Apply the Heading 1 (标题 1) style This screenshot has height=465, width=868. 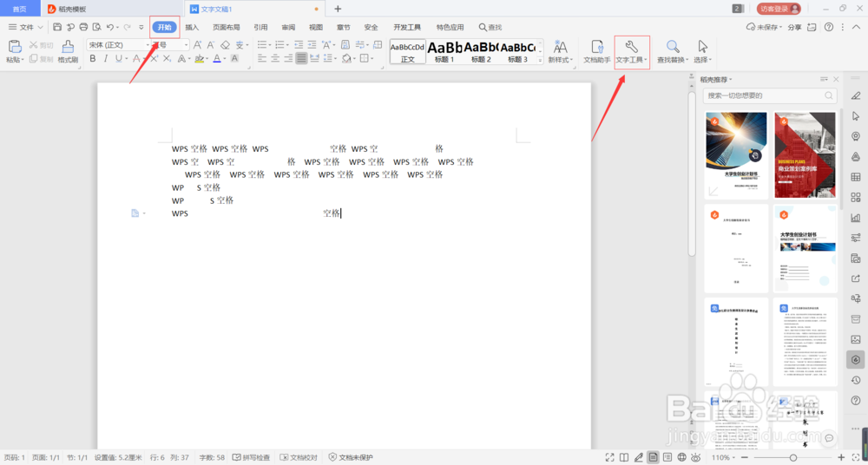(444, 52)
